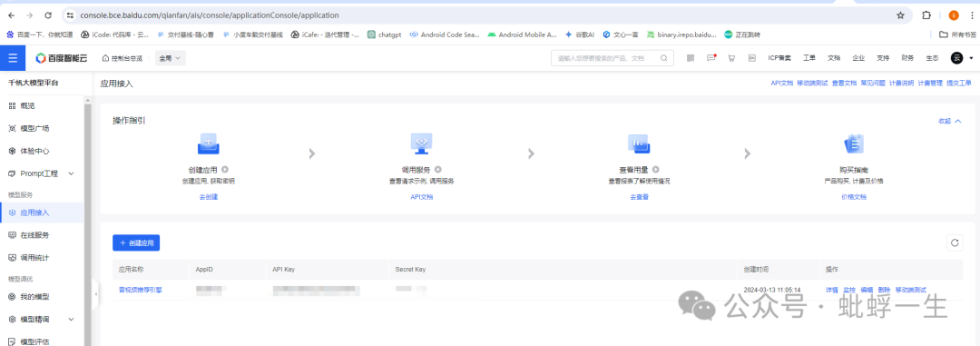The image size is (980, 346).
Task: Click 详情 for 音视频推荐引擎
Action: coord(831,290)
